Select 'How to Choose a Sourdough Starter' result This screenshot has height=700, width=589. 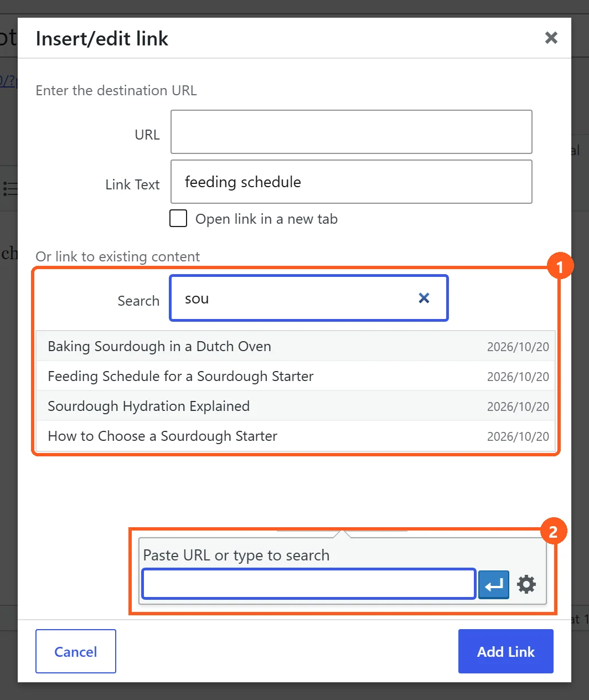[x=296, y=436]
